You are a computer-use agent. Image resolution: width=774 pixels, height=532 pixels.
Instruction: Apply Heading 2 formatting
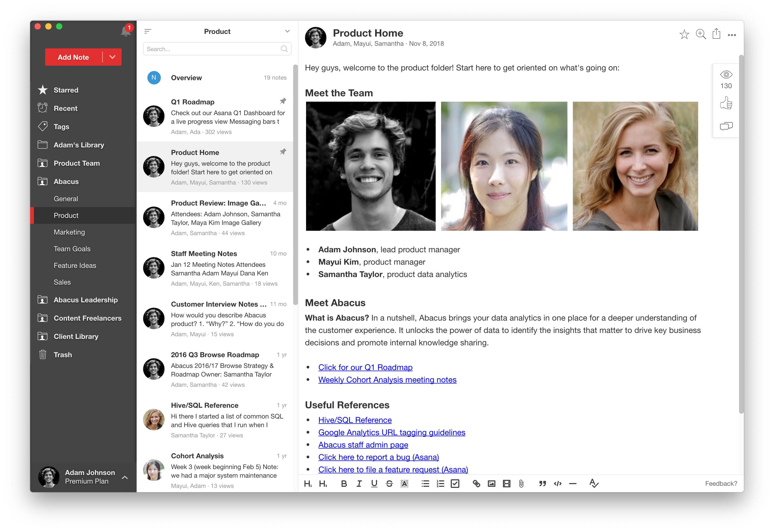[x=323, y=484]
